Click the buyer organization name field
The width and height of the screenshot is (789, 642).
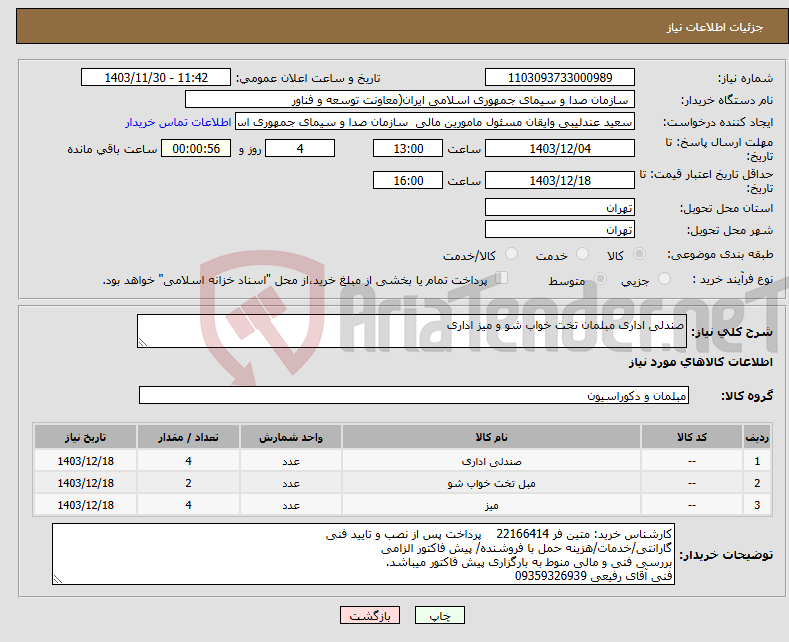click(410, 100)
